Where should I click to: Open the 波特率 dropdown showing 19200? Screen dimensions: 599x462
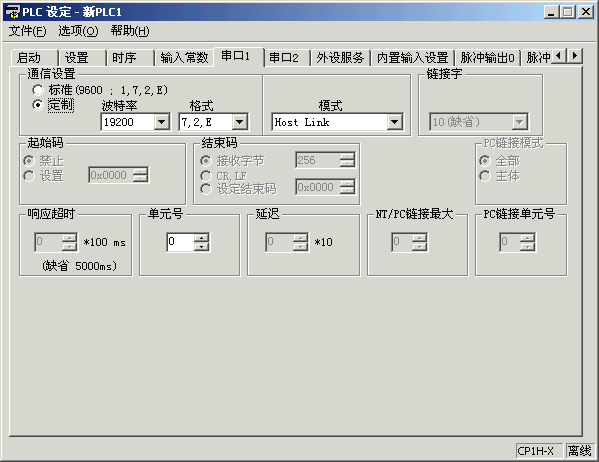(x=162, y=122)
